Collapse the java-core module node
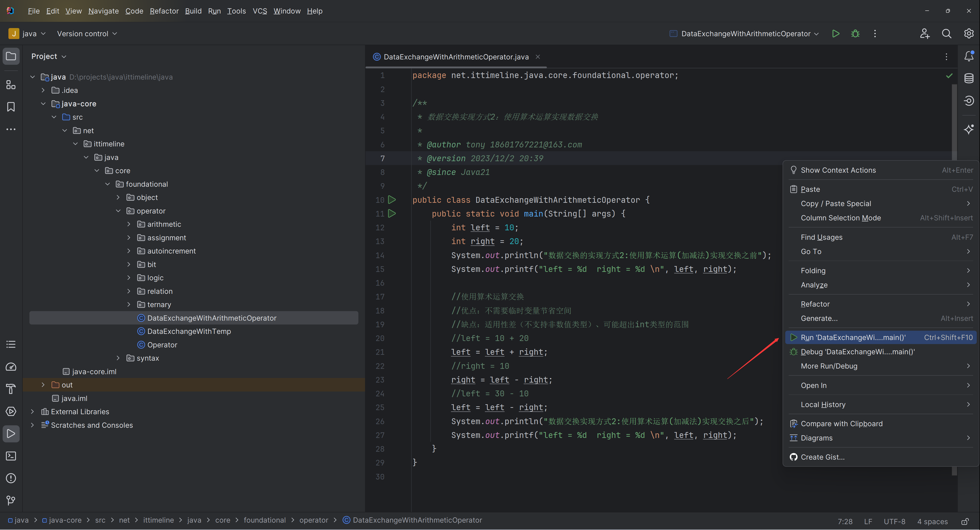 coord(43,104)
